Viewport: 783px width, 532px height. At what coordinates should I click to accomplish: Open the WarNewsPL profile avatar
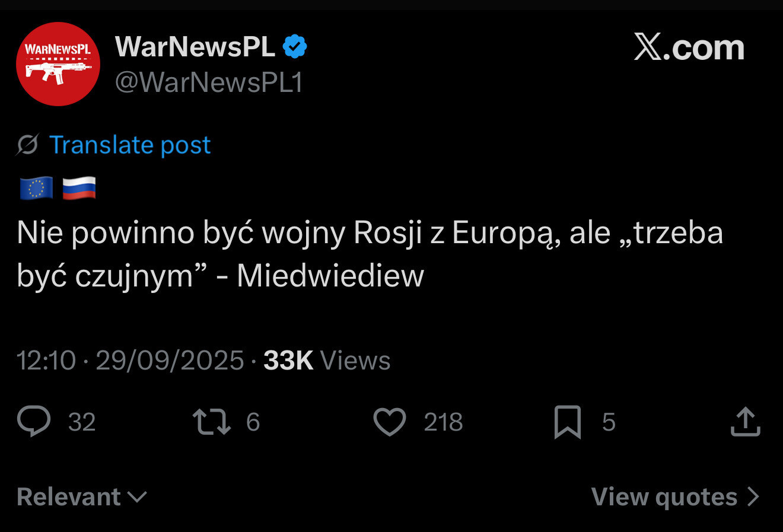[x=58, y=64]
